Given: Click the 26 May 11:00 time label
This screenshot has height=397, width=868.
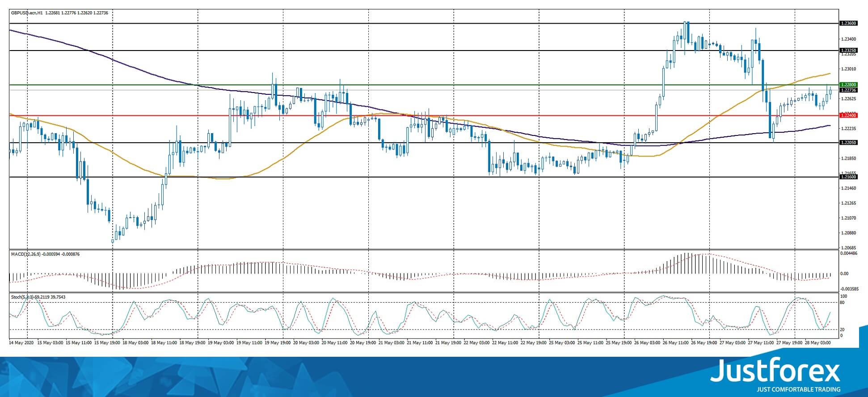Looking at the screenshot, I should coord(676,342).
